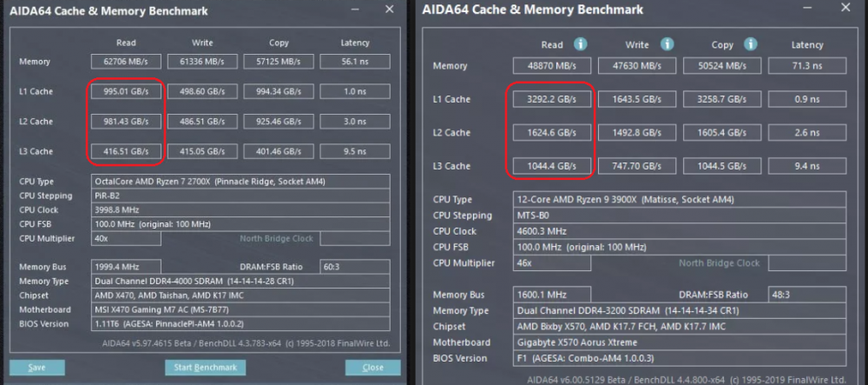Select Memory Write value 61336 MB/s
The height and width of the screenshot is (385, 868).
pos(202,62)
